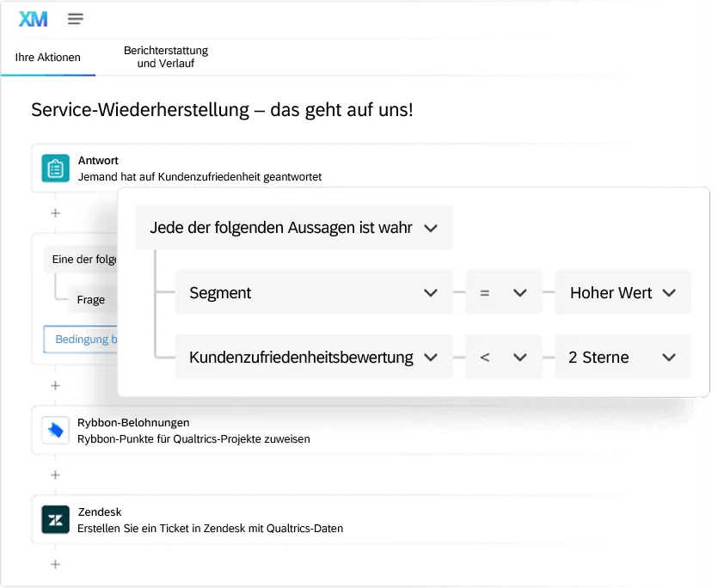The image size is (718, 588).
Task: Click 'Erstellen Sie ein Ticket in Zendesk' text
Action: (x=161, y=529)
